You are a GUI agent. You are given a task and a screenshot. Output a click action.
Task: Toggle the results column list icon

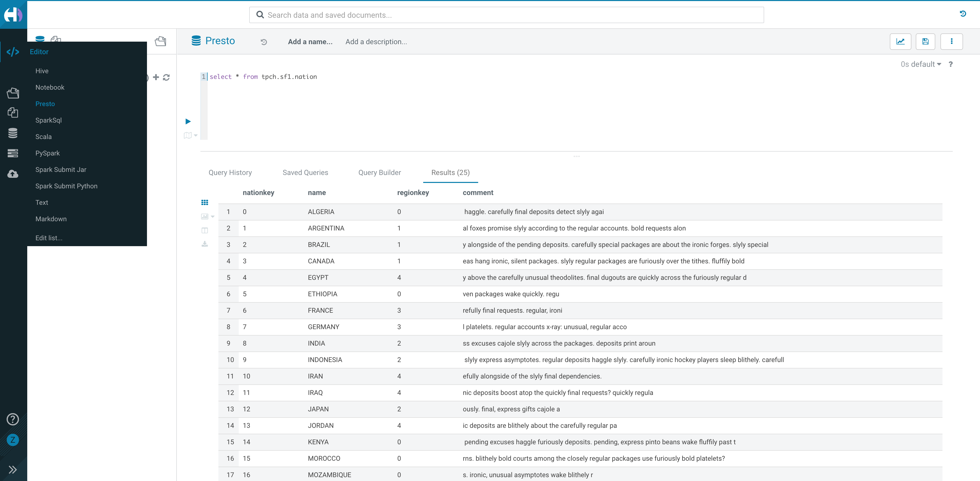pyautogui.click(x=205, y=230)
